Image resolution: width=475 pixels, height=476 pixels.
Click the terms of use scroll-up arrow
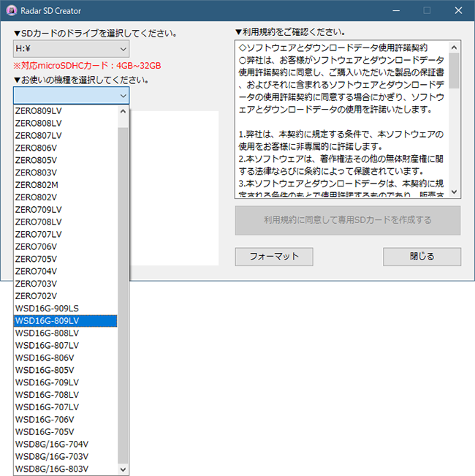tap(454, 47)
